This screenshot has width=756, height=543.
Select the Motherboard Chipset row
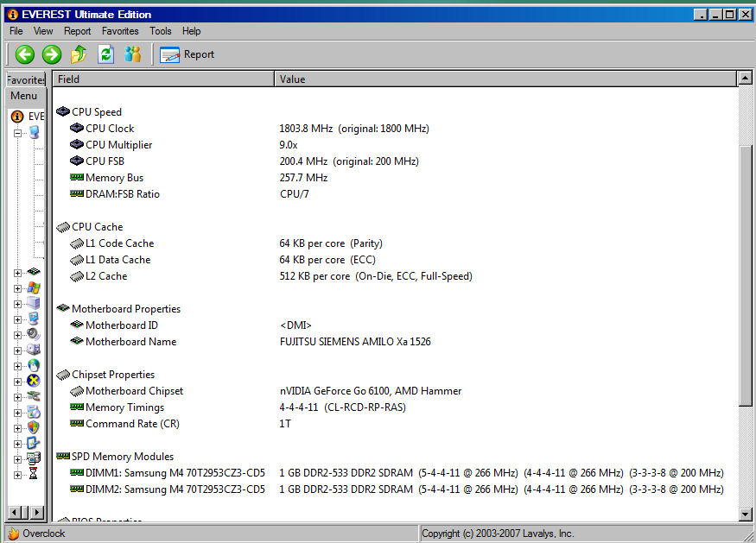pyautogui.click(x=394, y=391)
